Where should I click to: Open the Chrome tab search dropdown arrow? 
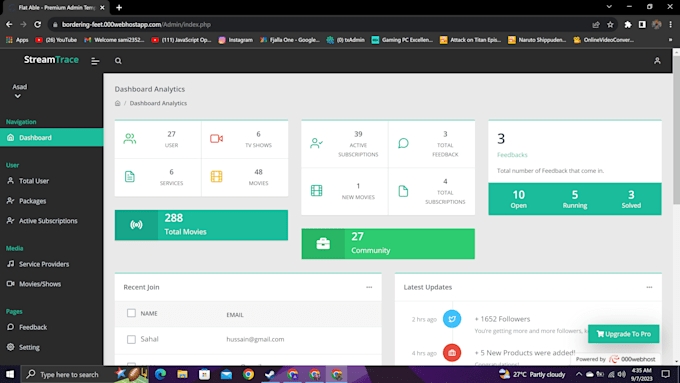(x=609, y=7)
